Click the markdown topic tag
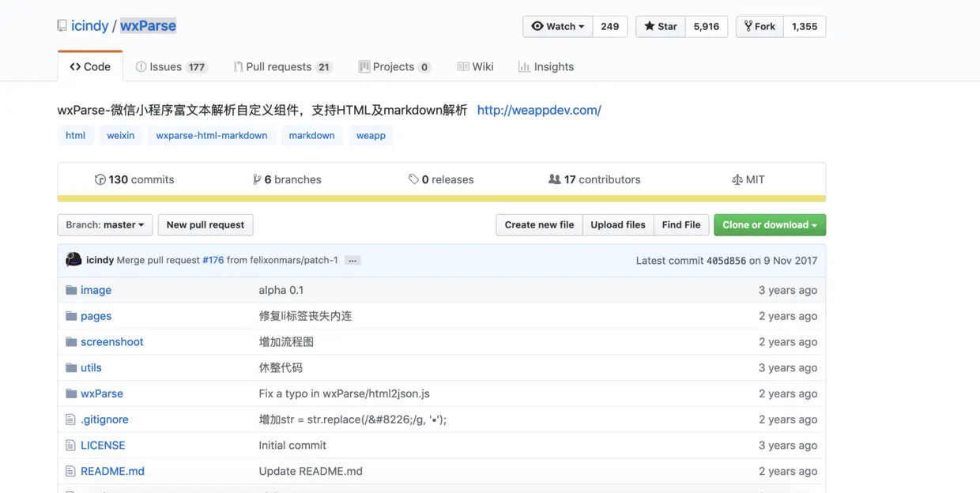 [x=311, y=136]
